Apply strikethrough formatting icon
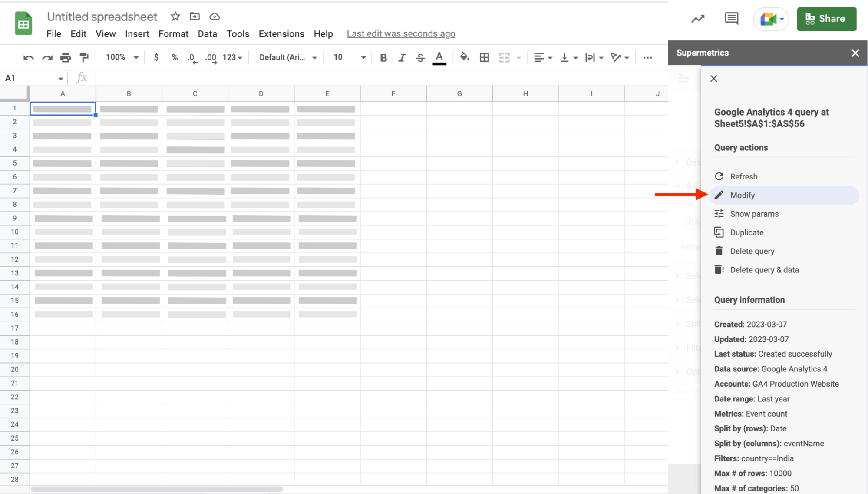868x494 pixels. tap(420, 58)
